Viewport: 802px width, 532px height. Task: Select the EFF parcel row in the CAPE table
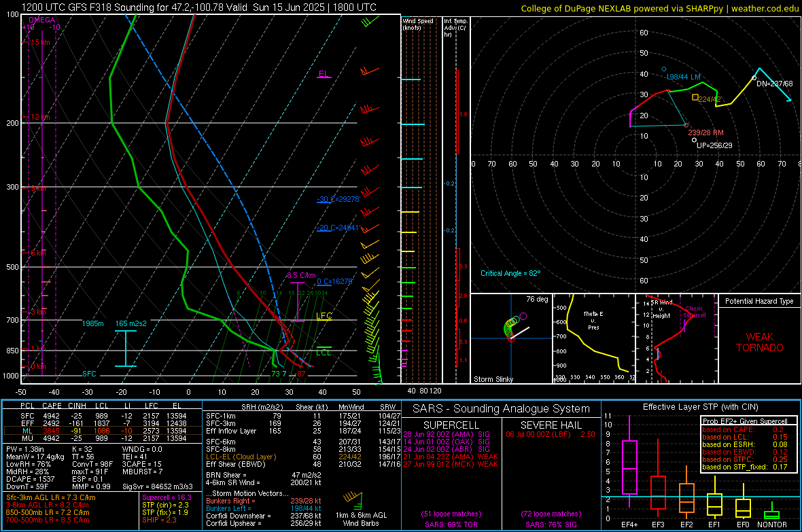pos(103,423)
